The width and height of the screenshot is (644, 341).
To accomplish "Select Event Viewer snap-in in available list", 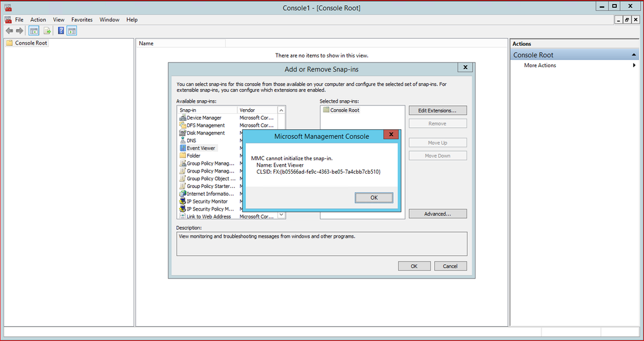I will [x=201, y=149].
